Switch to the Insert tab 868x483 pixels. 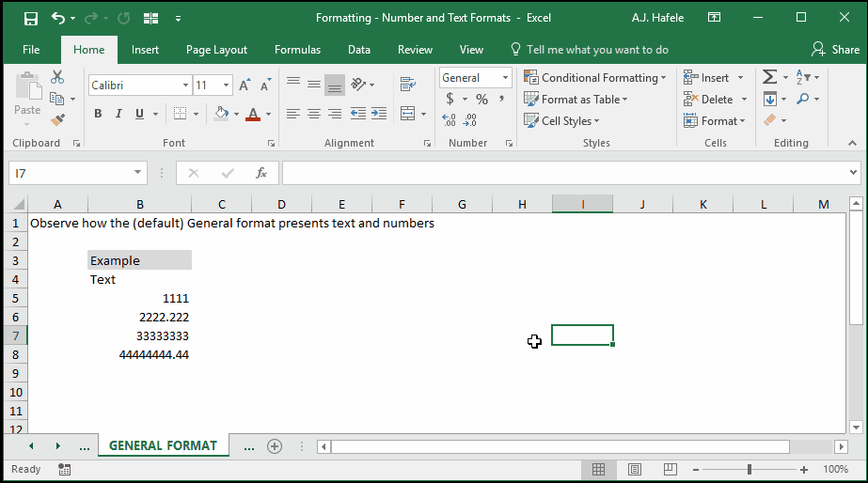[x=145, y=50]
